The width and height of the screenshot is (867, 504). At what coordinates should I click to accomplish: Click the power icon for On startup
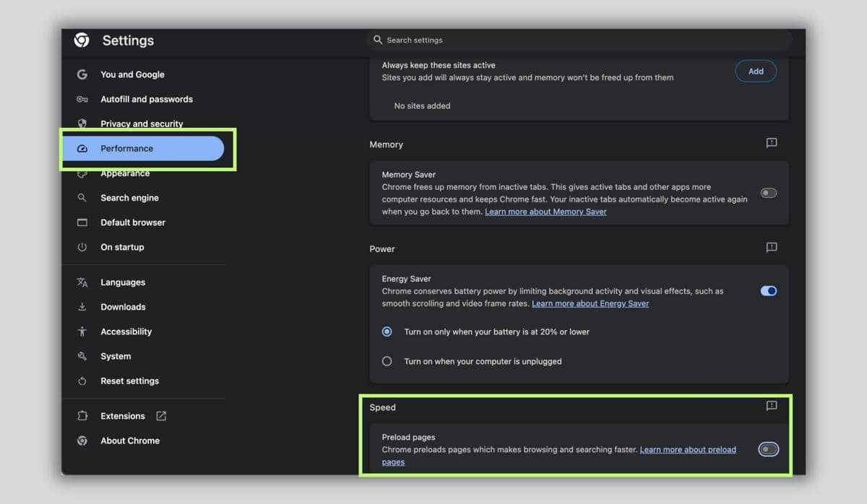pyautogui.click(x=82, y=247)
